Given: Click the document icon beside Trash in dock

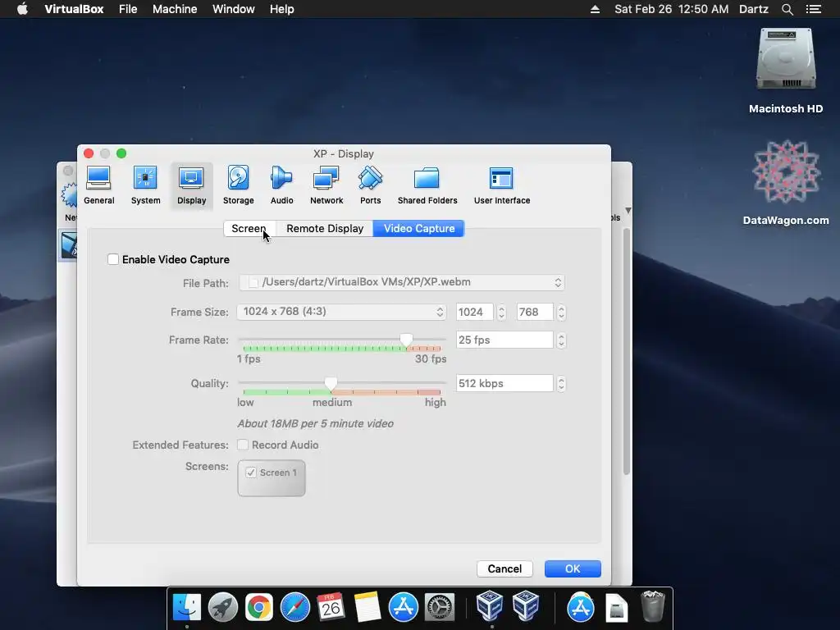Looking at the screenshot, I should click(x=617, y=607).
